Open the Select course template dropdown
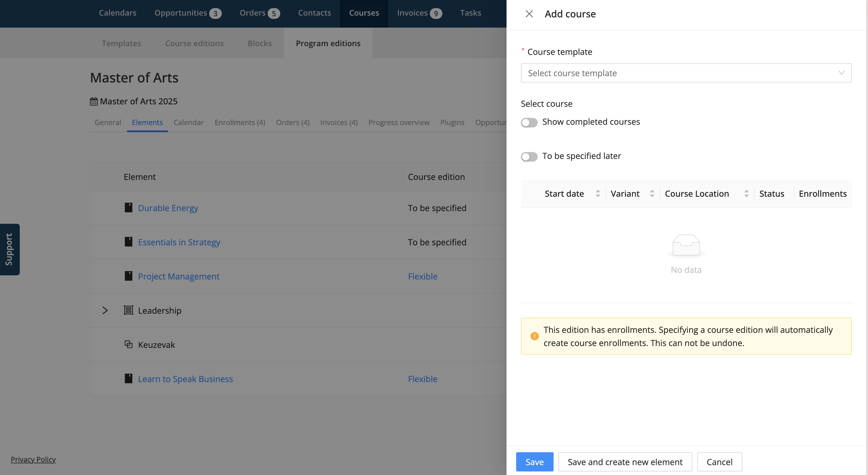Screen dimensions: 868x475 (x=686, y=73)
